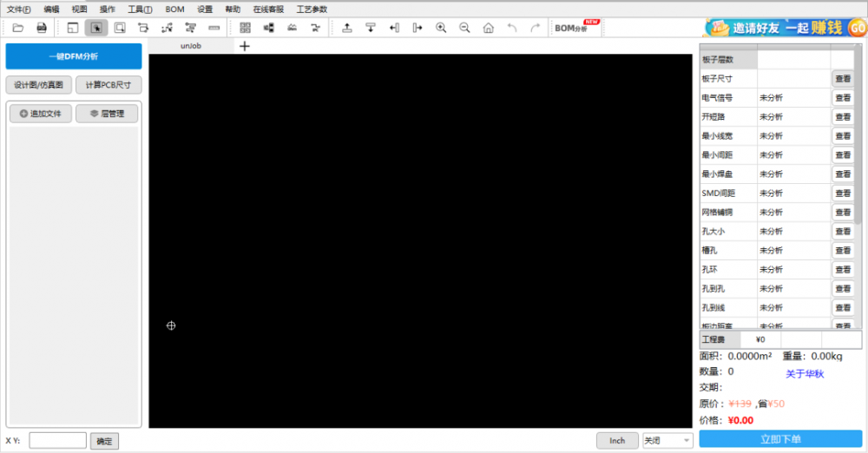View the SMD间距 row details
The width and height of the screenshot is (868, 453).
tap(843, 194)
